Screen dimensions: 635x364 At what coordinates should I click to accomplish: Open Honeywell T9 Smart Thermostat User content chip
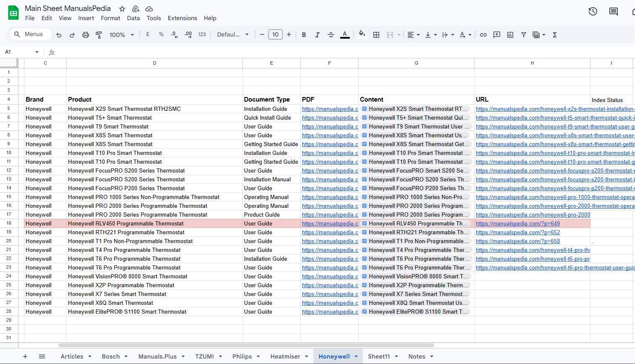[416, 126]
